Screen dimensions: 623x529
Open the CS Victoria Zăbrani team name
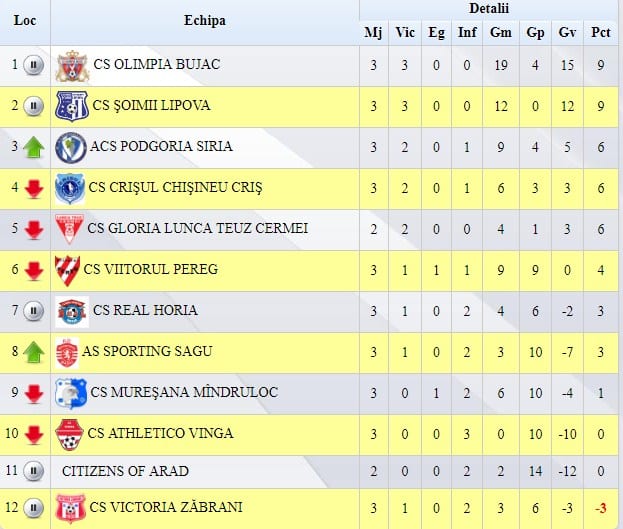pos(166,507)
